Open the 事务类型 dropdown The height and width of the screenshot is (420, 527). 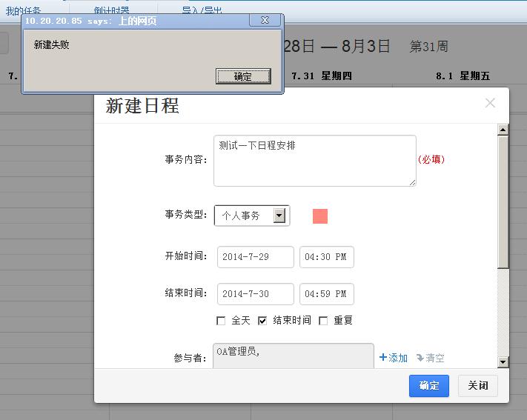pyautogui.click(x=279, y=216)
